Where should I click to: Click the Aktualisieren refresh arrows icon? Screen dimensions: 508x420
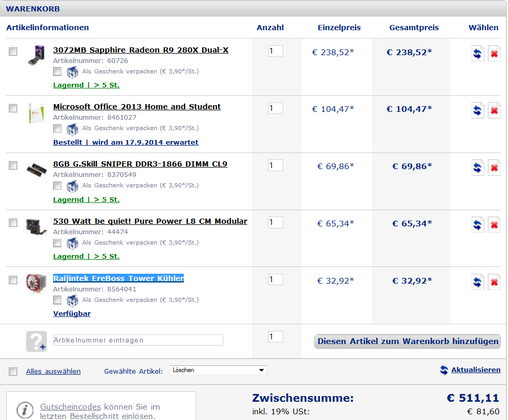[x=444, y=370]
